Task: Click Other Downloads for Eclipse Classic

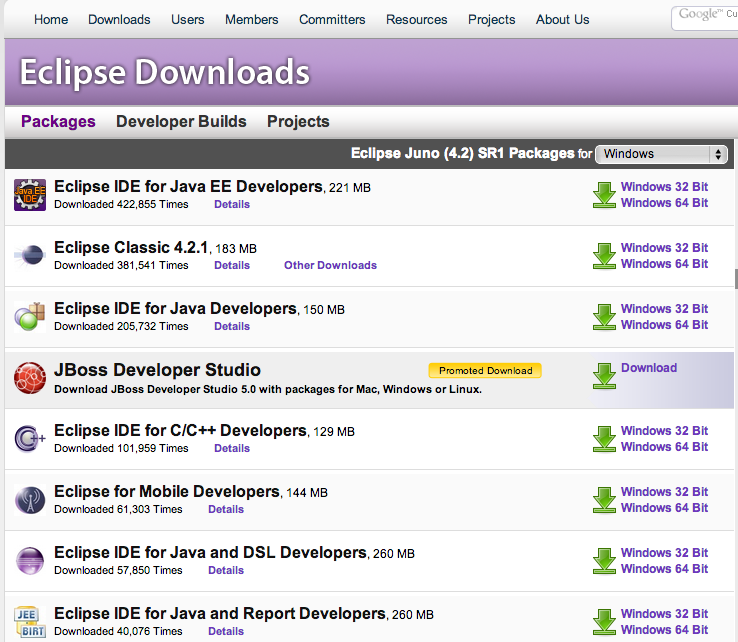Action: (330, 265)
